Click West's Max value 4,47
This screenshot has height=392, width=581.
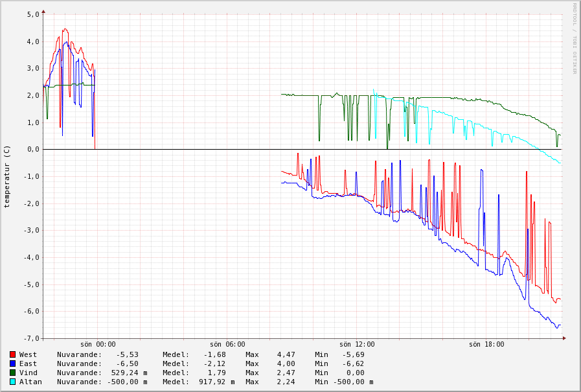(x=286, y=354)
